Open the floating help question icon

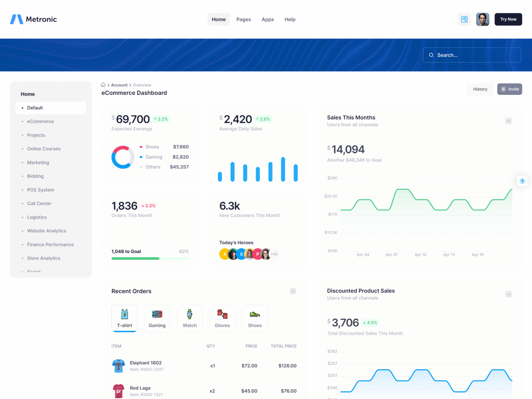click(x=522, y=181)
